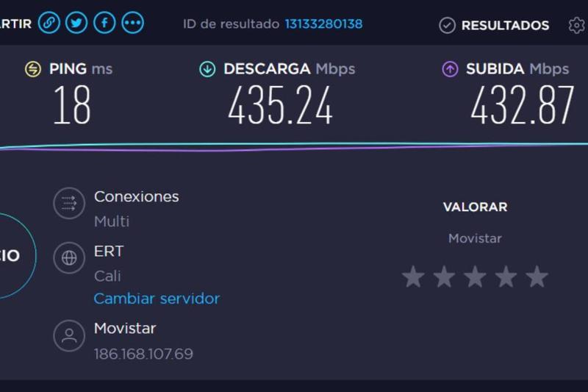Image resolution: width=588 pixels, height=392 pixels.
Task: Open result ID 13133280138 link
Action: point(323,24)
